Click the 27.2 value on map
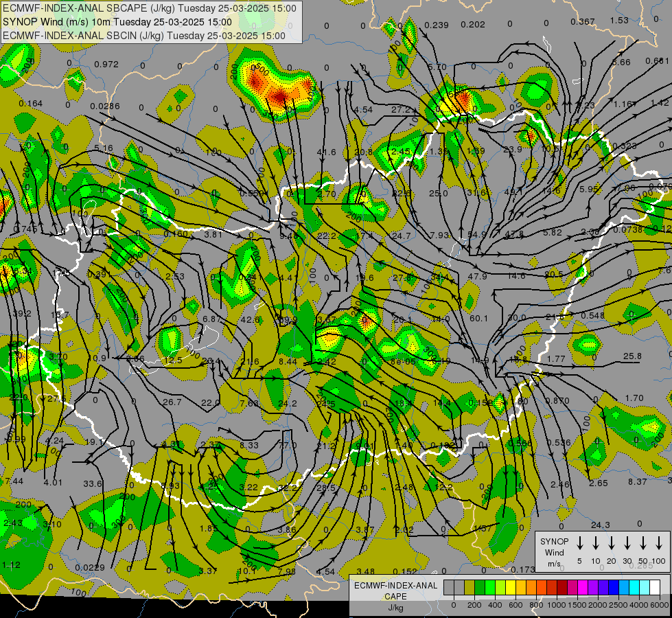This screenshot has width=672, height=618. tap(400, 109)
